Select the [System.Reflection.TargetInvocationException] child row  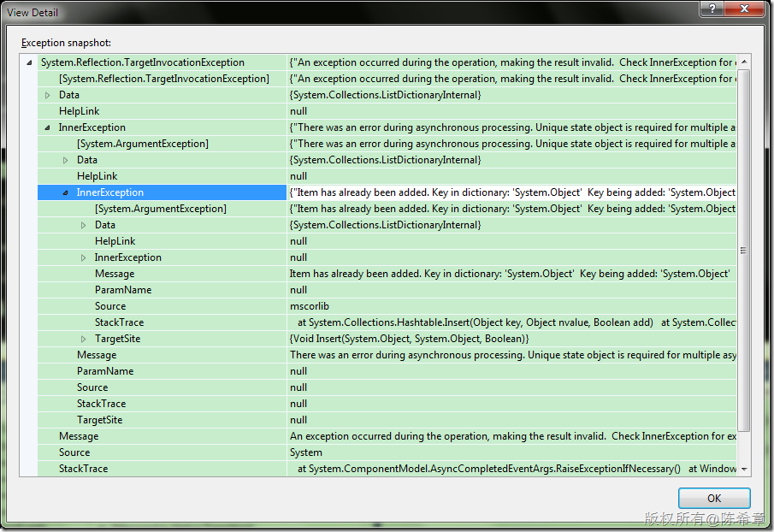click(x=163, y=79)
